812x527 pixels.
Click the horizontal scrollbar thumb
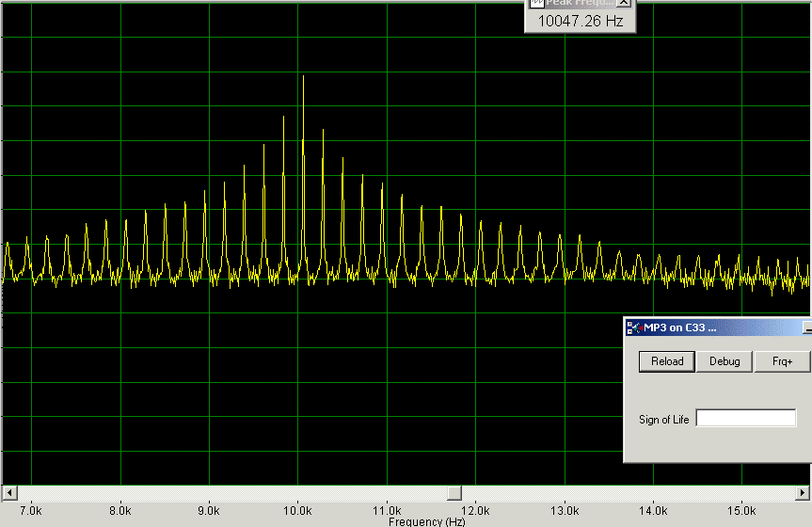(x=454, y=492)
